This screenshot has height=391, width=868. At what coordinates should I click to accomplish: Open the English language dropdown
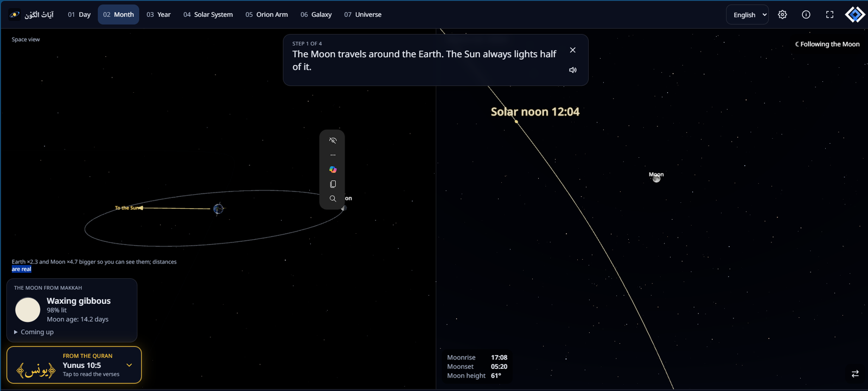(748, 15)
